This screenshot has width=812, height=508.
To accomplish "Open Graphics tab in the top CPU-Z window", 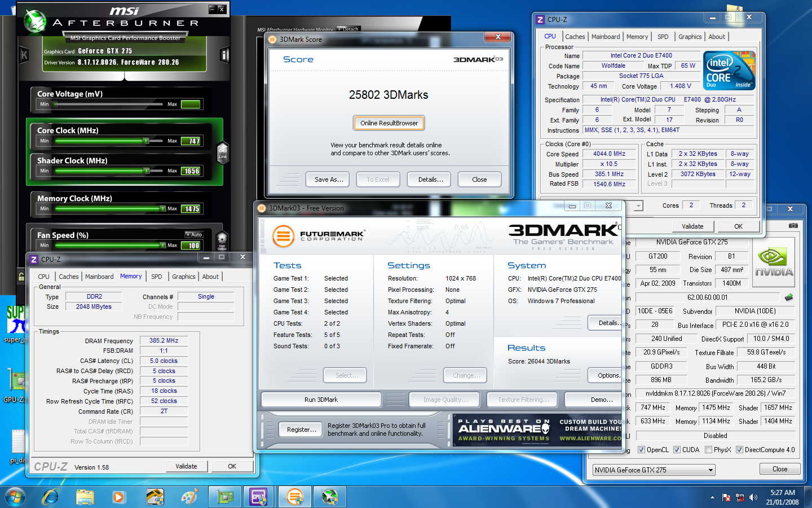I will (x=690, y=37).
